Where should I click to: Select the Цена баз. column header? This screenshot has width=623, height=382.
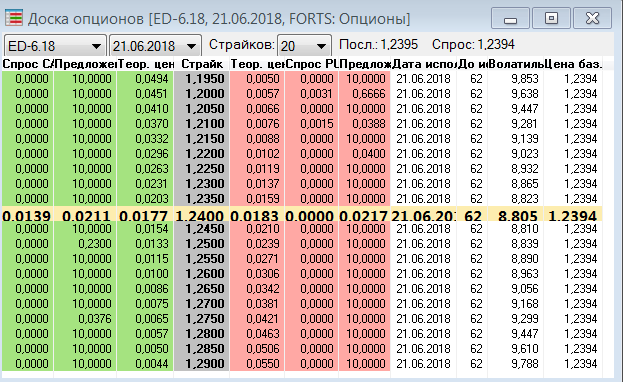pyautogui.click(x=573, y=64)
